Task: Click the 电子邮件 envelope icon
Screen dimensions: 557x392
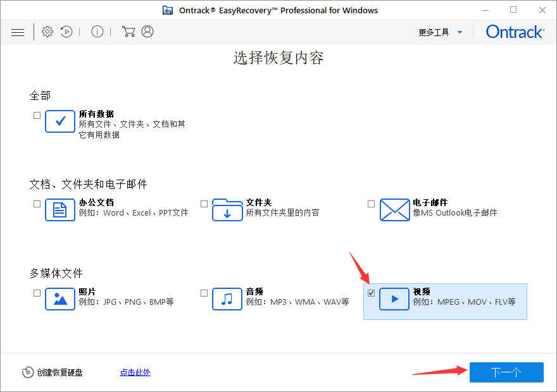Action: pyautogui.click(x=395, y=210)
